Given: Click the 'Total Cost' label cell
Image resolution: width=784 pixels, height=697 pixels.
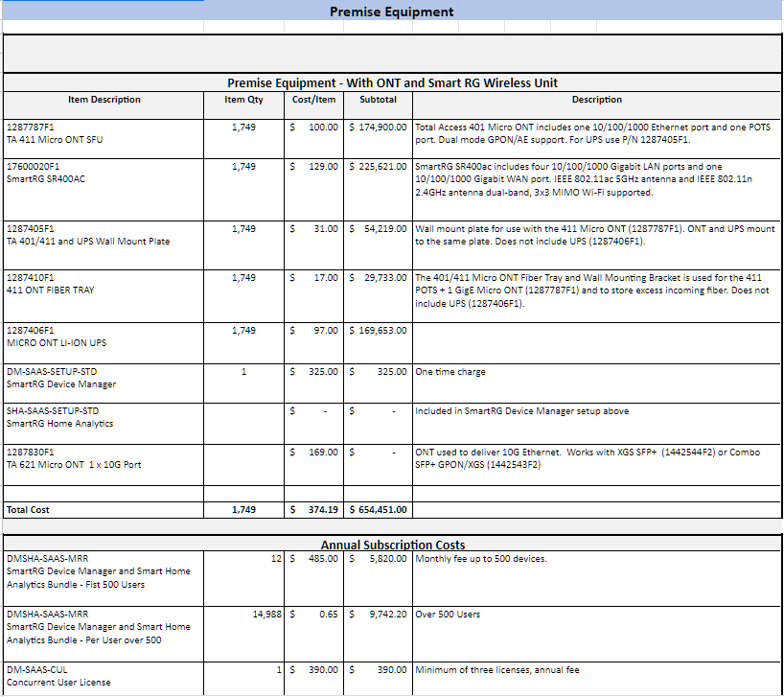Looking at the screenshot, I should coord(104,509).
